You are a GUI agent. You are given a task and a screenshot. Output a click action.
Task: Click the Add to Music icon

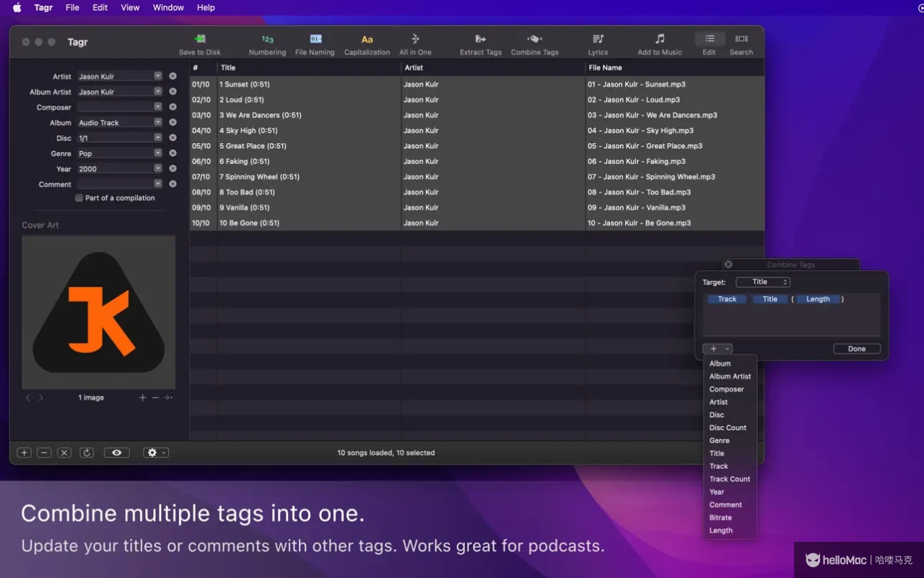[x=660, y=39]
